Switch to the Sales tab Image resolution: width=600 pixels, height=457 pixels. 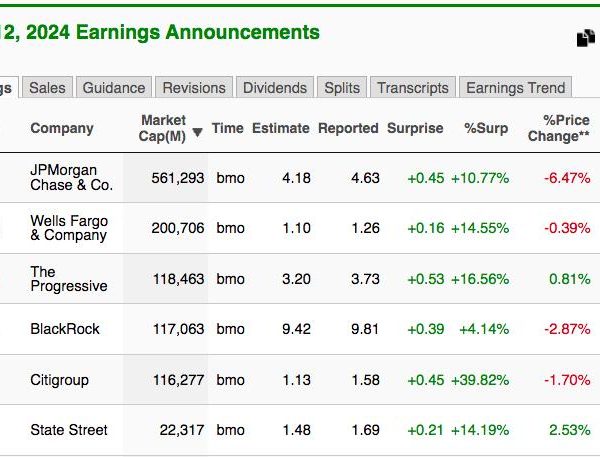[x=47, y=88]
